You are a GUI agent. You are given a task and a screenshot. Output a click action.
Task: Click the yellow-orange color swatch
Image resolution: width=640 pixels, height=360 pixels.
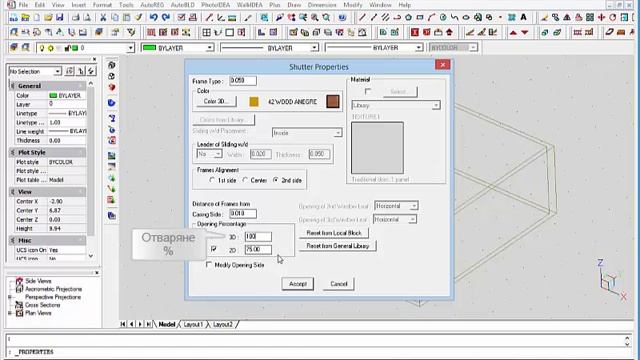click(x=254, y=102)
